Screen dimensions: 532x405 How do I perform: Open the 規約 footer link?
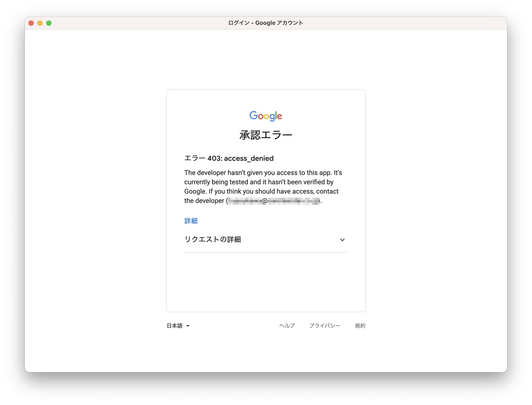point(360,326)
